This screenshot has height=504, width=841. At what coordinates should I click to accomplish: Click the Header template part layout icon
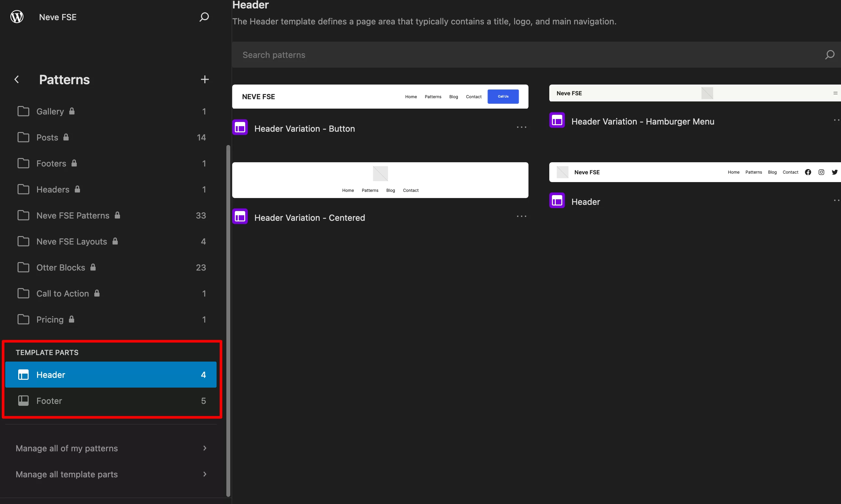click(23, 375)
